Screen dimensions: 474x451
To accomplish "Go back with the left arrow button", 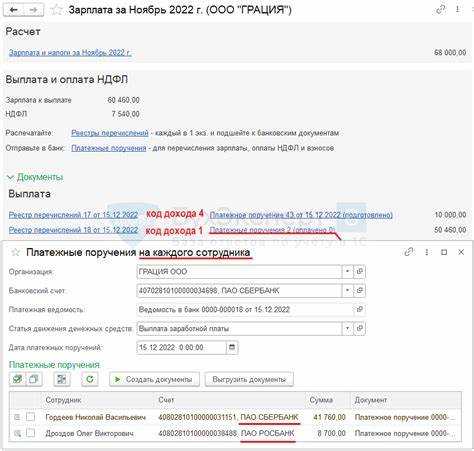I will [14, 10].
